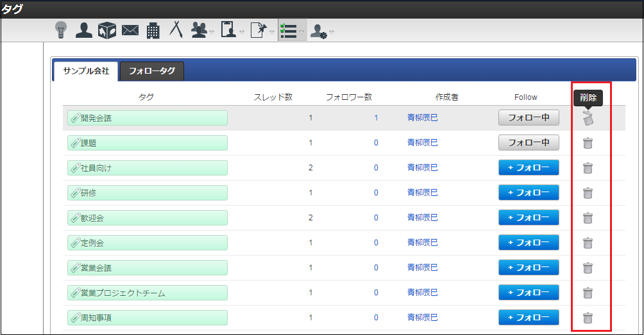Switch to the フォロータグ tab

[152, 71]
